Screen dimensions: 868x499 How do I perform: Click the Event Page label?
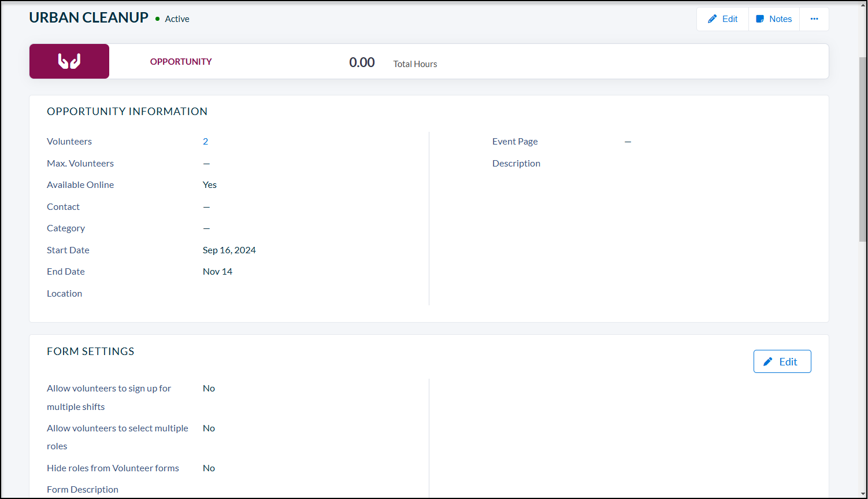515,142
